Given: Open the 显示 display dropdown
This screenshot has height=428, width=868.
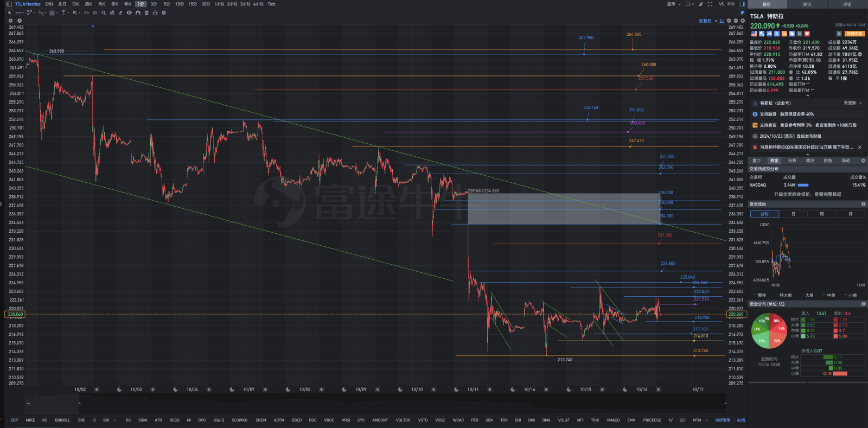Looking at the screenshot, I should [674, 4].
